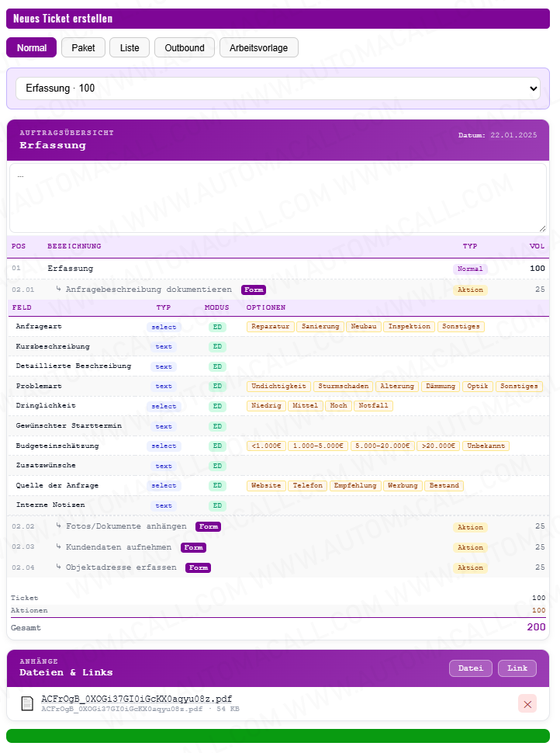Select the Notfall urgency tag
560x753 pixels.
coord(373,406)
